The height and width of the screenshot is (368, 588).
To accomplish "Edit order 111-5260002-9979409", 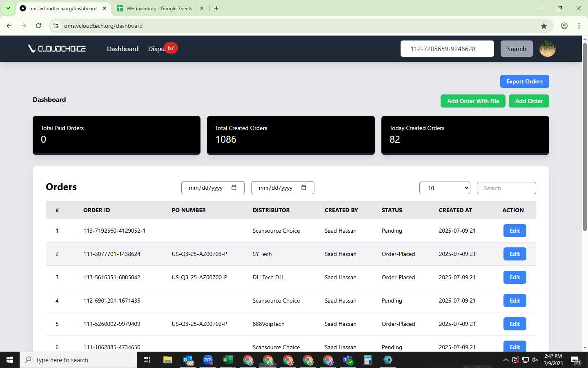I will (x=514, y=324).
